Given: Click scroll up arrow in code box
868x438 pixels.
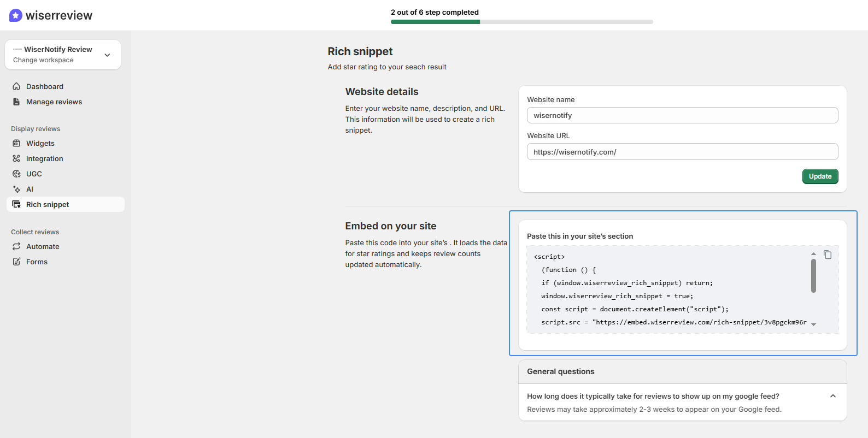Looking at the screenshot, I should click(x=813, y=254).
